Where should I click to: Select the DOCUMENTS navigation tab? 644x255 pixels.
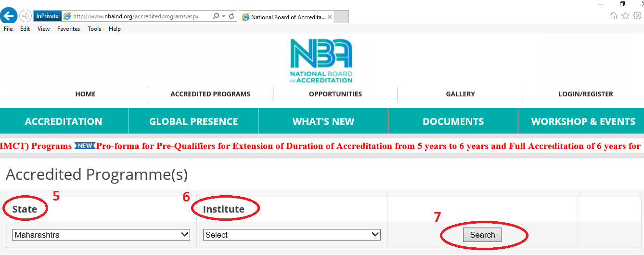[453, 121]
